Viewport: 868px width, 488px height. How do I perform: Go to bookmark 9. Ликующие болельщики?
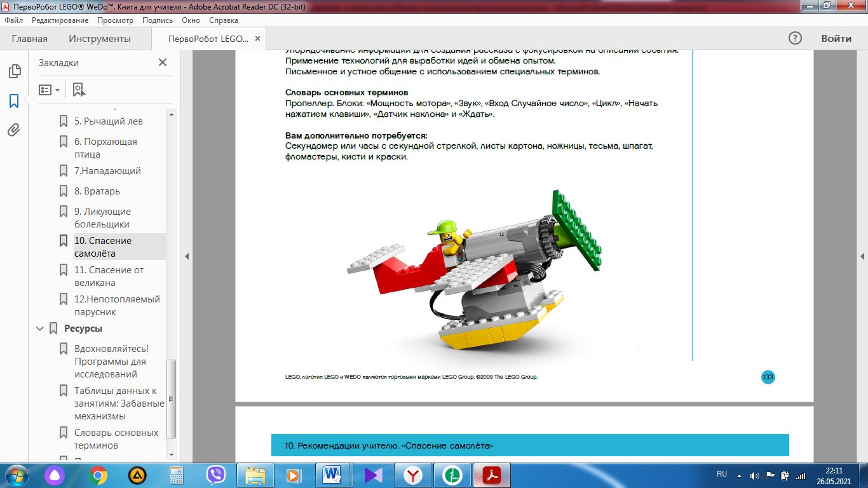102,217
